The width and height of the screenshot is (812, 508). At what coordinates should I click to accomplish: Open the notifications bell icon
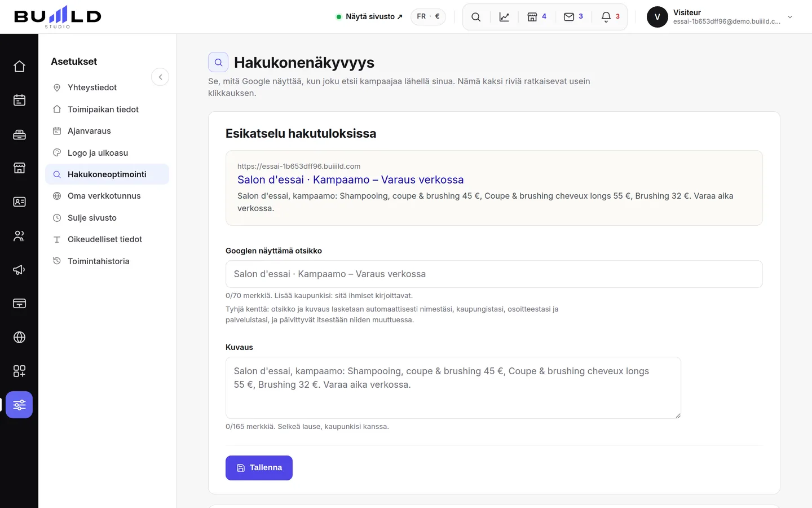tap(610, 17)
